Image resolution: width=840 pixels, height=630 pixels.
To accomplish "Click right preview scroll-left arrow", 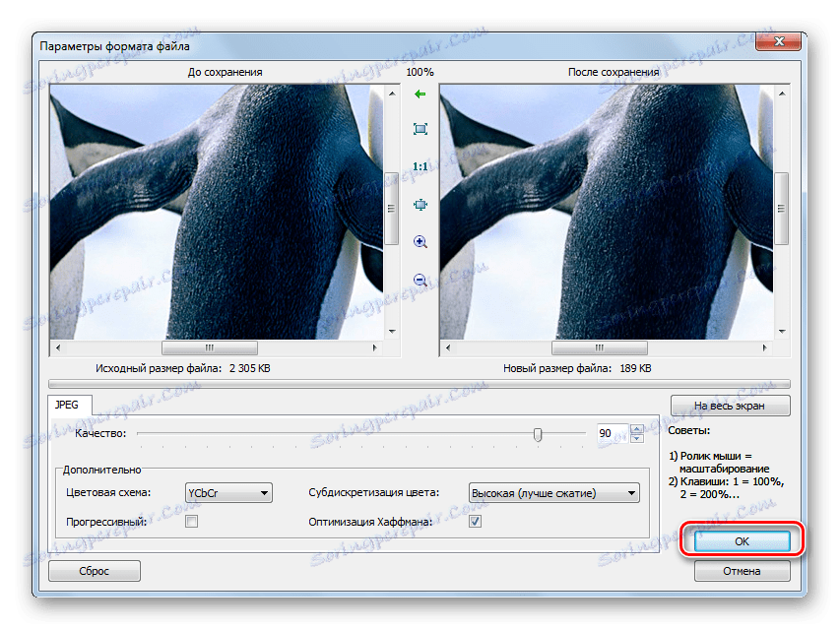I will 448,347.
